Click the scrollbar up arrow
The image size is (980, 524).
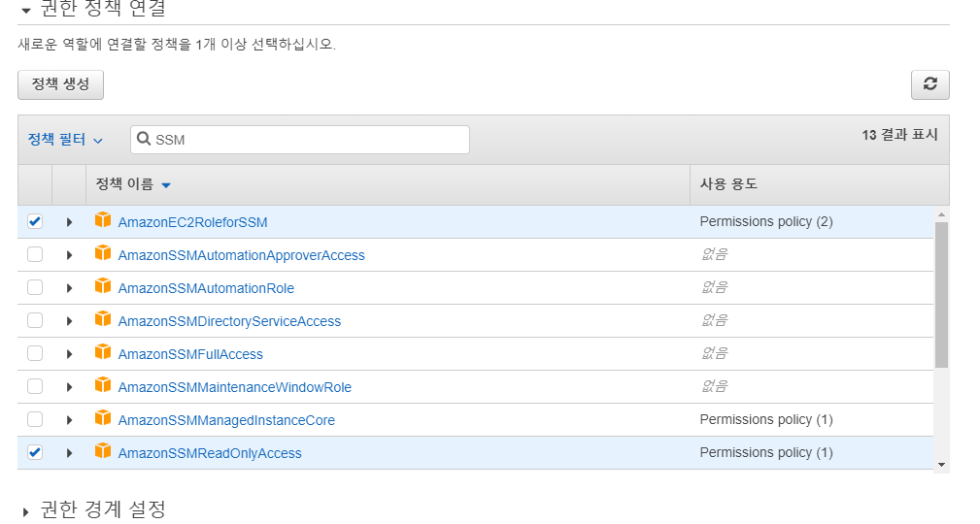[941, 214]
